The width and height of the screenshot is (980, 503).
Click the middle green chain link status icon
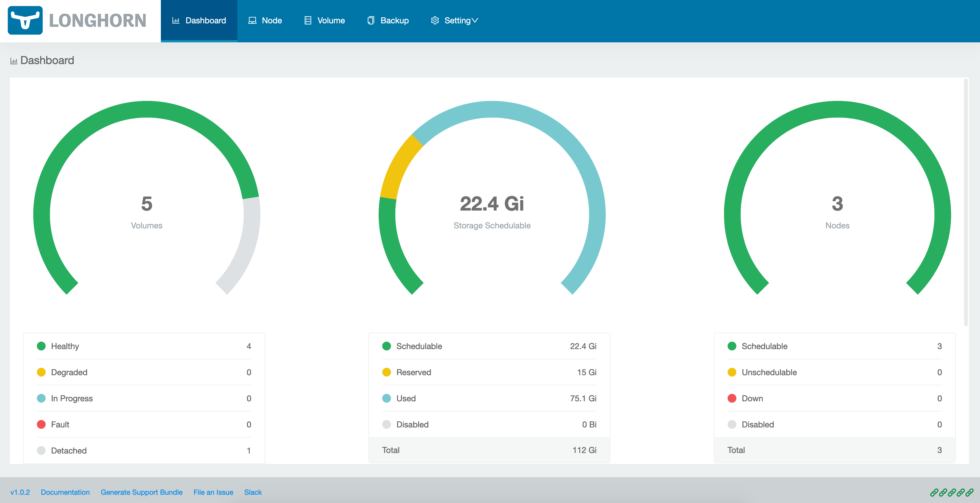point(952,493)
